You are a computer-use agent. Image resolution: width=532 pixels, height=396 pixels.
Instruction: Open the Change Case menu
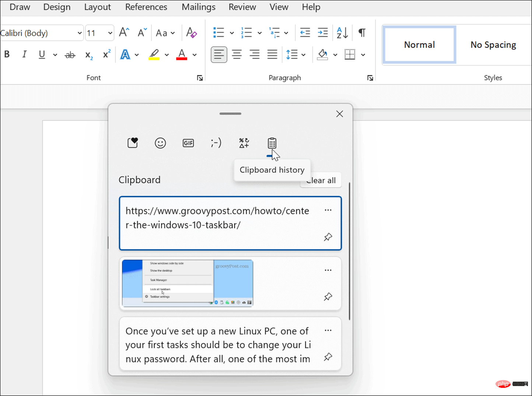(165, 33)
